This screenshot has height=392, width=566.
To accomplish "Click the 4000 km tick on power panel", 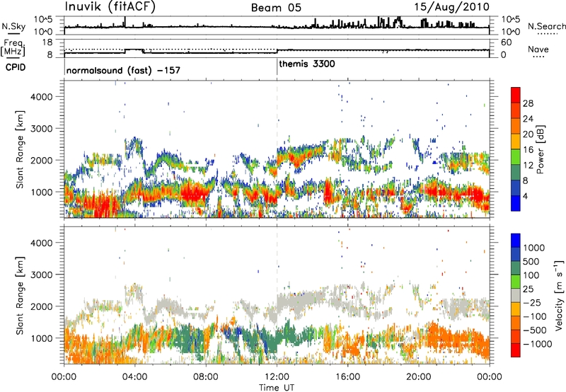I will (41, 97).
